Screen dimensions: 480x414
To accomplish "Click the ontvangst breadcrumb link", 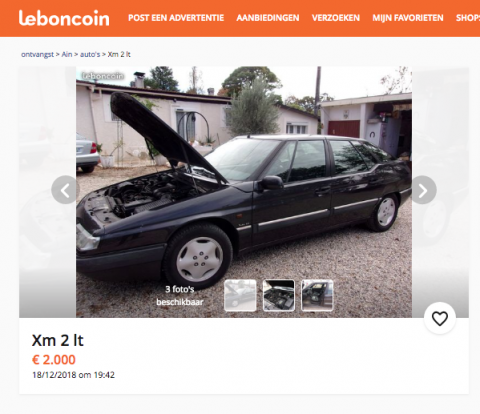I will tap(37, 54).
